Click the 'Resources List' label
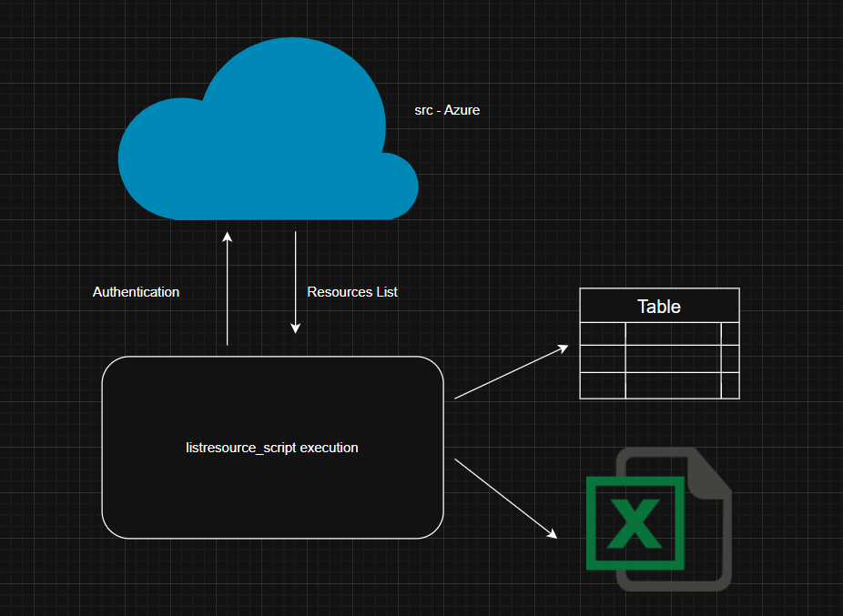This screenshot has height=616, width=843. pyautogui.click(x=352, y=292)
